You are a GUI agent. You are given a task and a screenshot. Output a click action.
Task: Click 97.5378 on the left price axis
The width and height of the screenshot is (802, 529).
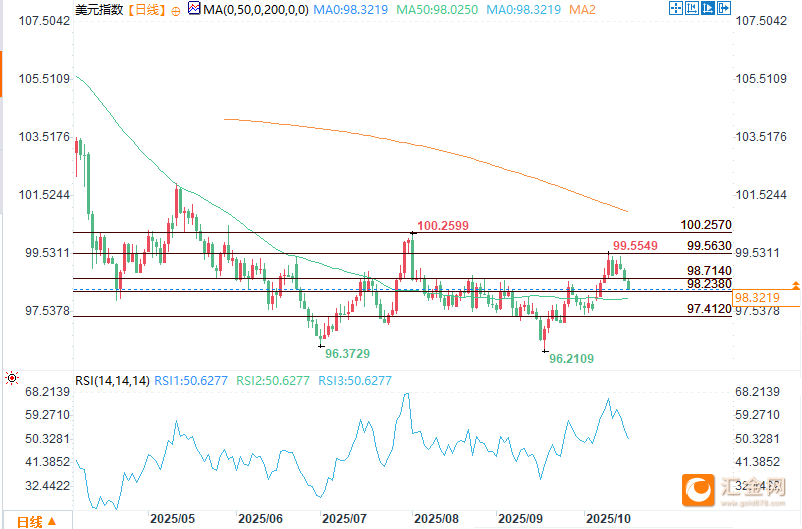click(48, 311)
